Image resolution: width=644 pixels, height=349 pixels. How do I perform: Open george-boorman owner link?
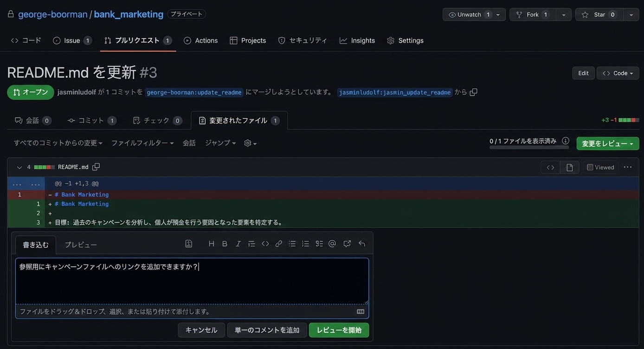[53, 14]
